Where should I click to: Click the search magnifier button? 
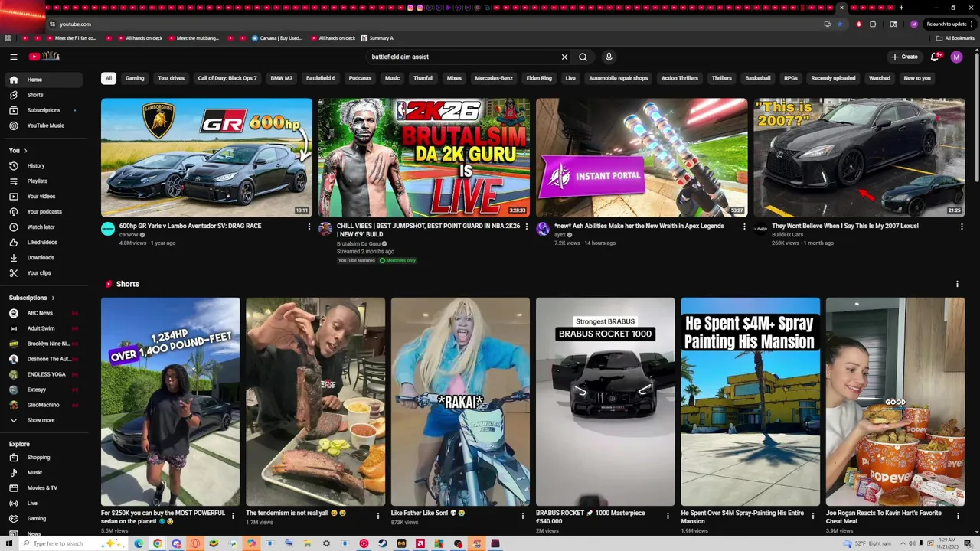pos(583,57)
